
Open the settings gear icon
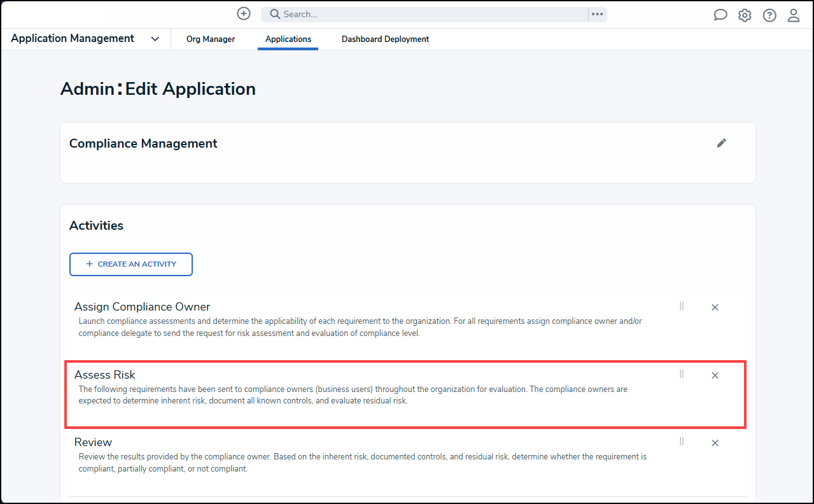click(x=745, y=15)
